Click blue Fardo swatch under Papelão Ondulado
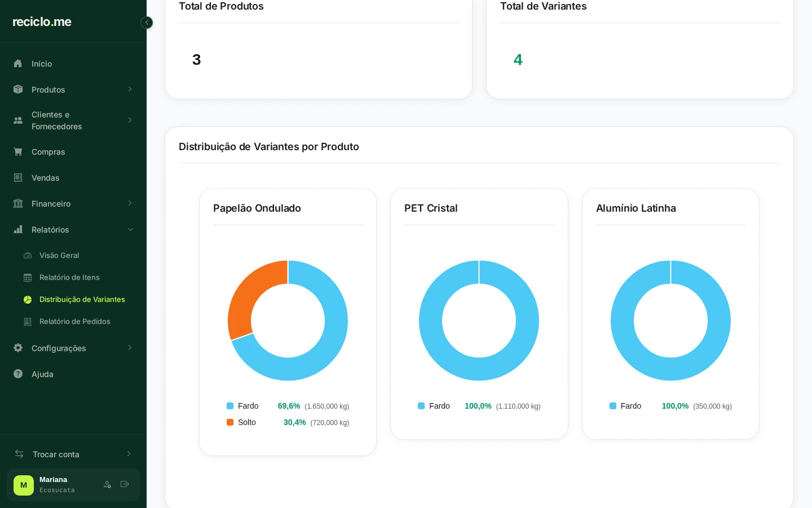This screenshot has height=508, width=812. click(x=230, y=406)
